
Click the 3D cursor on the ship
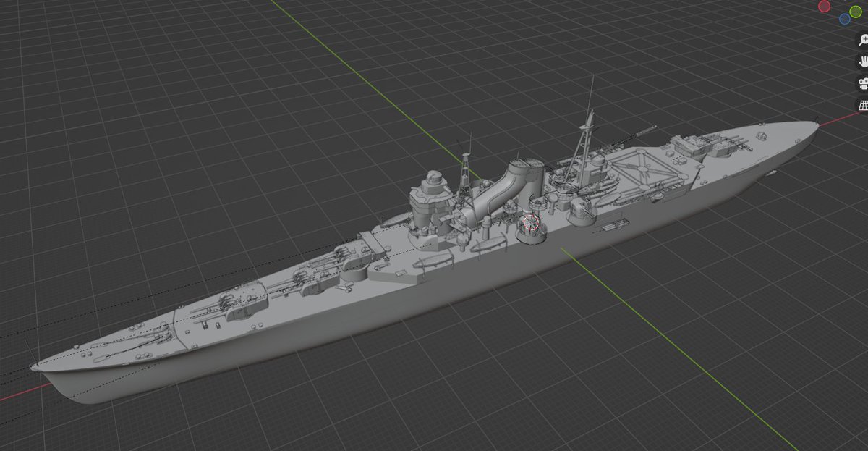pos(532,224)
